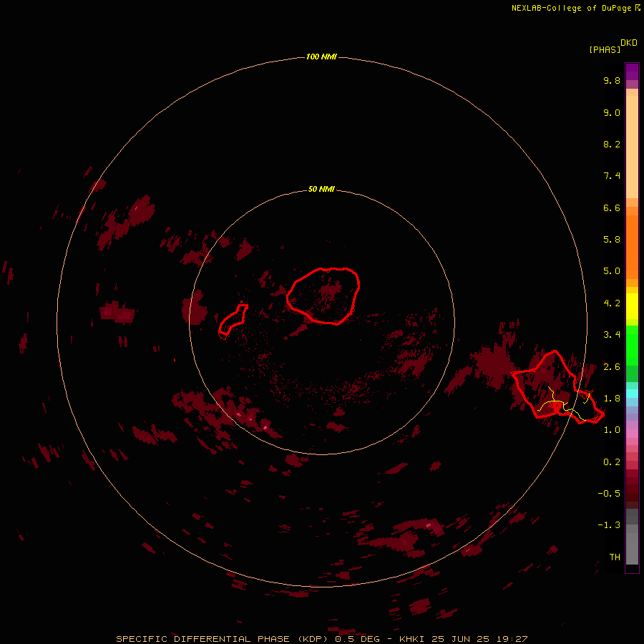
Task: Click the 1.0 value on the color scale
Action: (612, 430)
